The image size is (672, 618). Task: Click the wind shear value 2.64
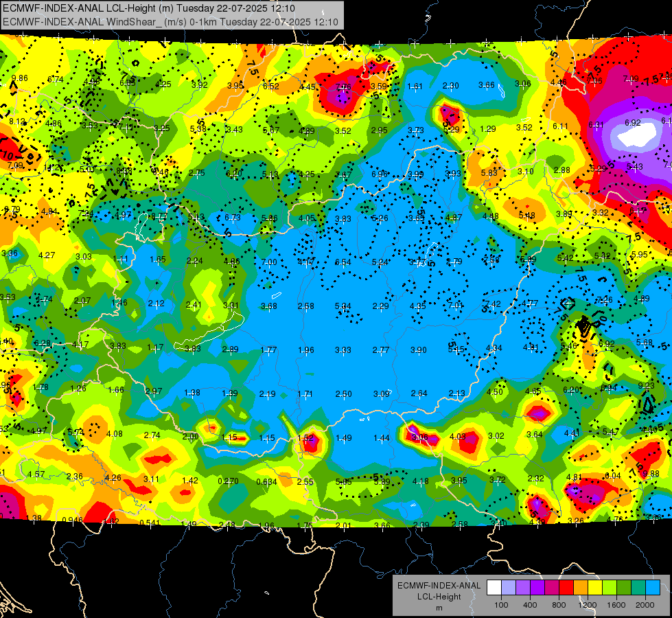click(419, 393)
